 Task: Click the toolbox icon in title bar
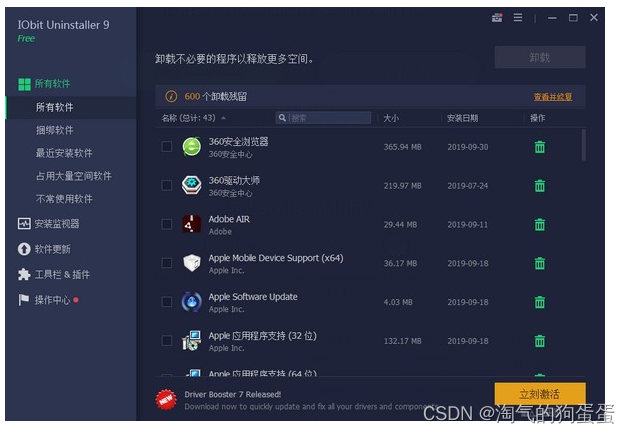coord(497,18)
